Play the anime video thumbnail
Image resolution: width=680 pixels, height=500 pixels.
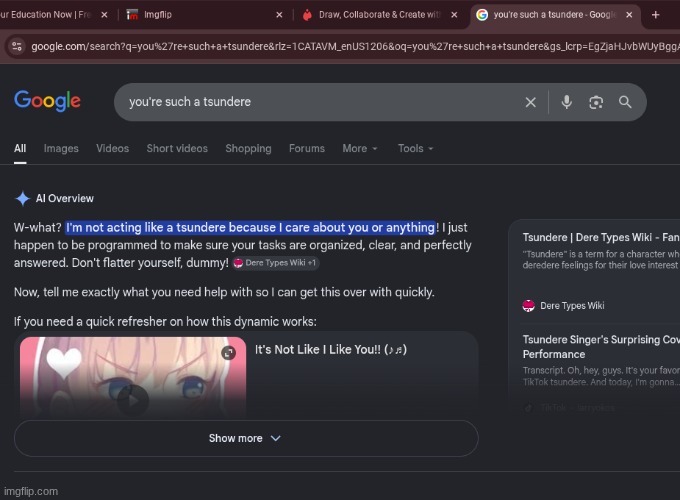point(133,400)
